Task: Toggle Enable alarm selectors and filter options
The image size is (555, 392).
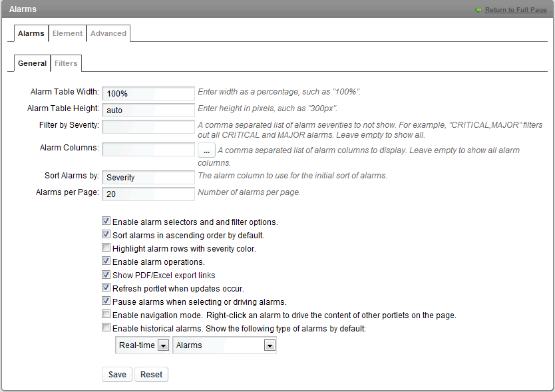Action: coord(106,221)
